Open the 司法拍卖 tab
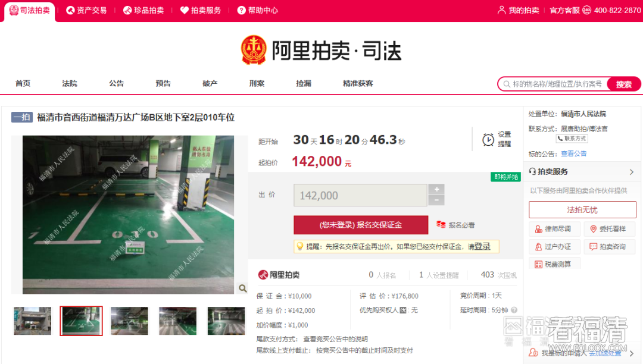643x364 pixels. coord(30,10)
